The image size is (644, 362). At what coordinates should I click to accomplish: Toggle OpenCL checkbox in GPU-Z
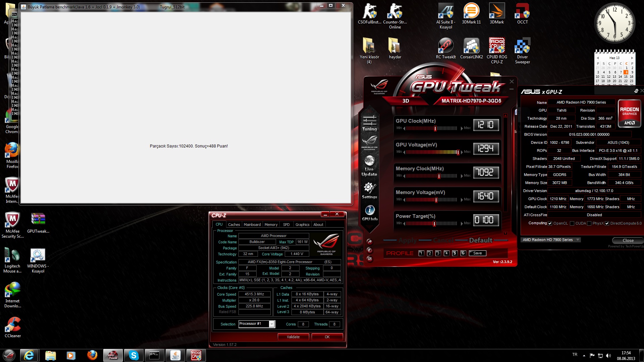[550, 223]
